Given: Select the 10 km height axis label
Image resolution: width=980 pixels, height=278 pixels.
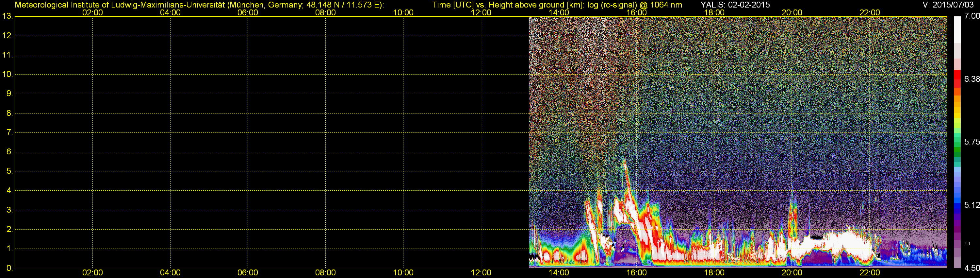Looking at the screenshot, I should click(x=7, y=74).
